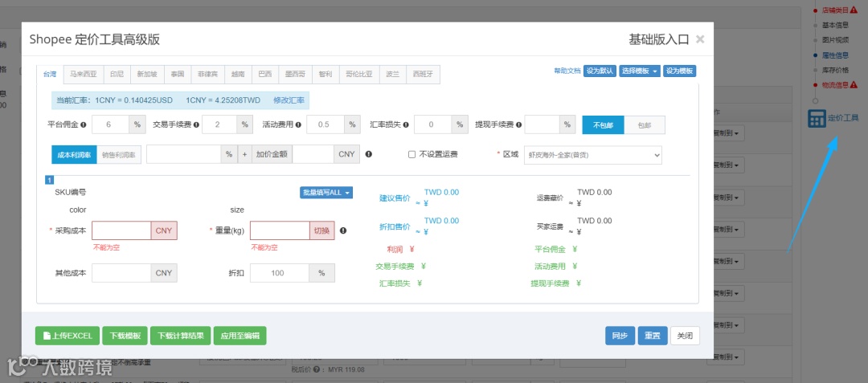Click the info icon beside 提现手续费

[518, 125]
